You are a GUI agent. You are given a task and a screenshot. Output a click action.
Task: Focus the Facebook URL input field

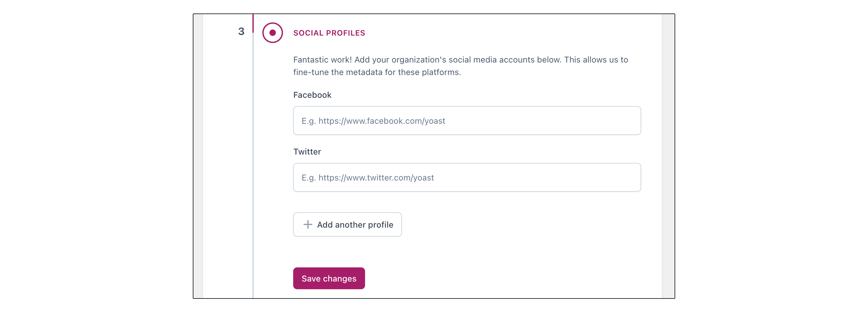pyautogui.click(x=467, y=121)
